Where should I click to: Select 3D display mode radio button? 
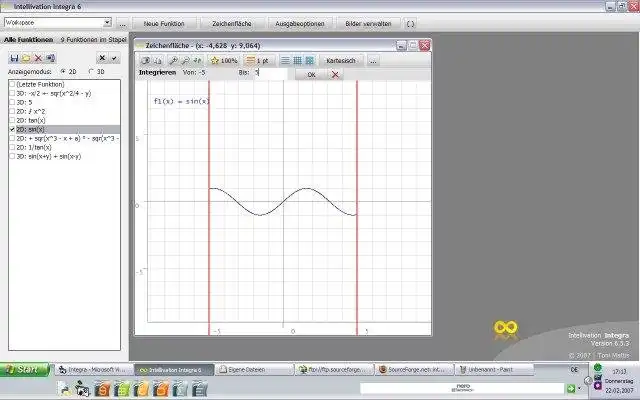[x=91, y=71]
